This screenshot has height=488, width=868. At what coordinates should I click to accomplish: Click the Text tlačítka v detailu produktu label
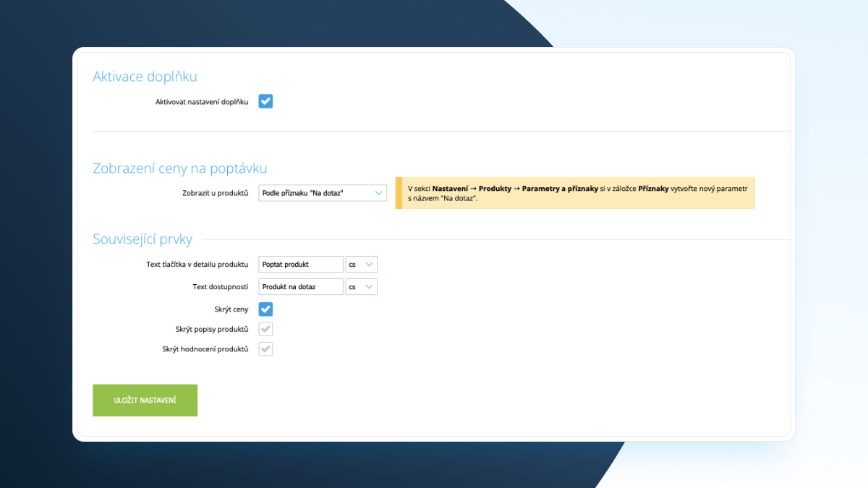[x=197, y=265]
